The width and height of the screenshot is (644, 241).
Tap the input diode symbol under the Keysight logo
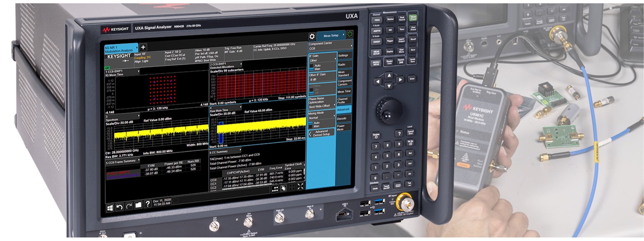click(126, 61)
